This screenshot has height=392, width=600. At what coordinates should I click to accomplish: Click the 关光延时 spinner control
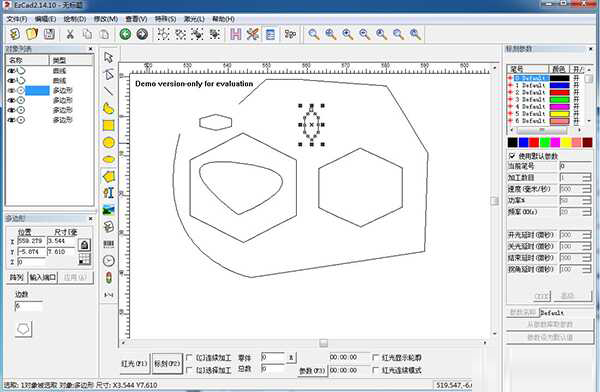tap(587, 247)
